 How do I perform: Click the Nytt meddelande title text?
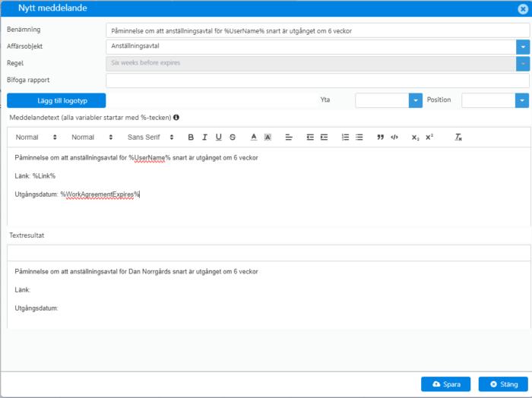pyautogui.click(x=52, y=8)
